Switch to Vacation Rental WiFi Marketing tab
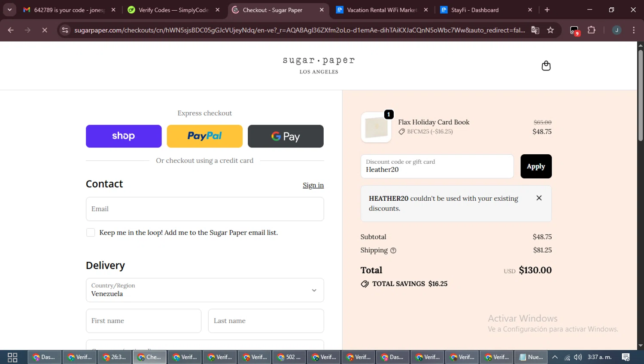The width and height of the screenshot is (644, 364). pyautogui.click(x=382, y=10)
